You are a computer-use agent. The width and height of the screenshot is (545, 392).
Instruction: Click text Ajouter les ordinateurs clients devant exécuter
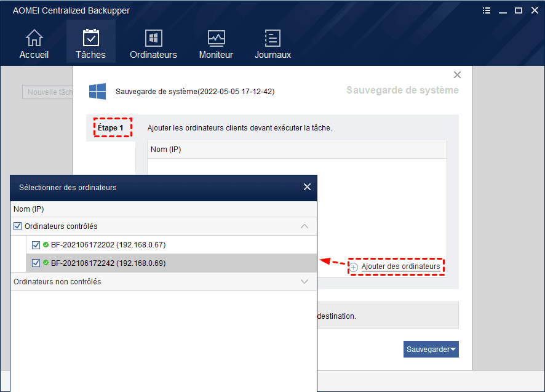click(x=239, y=127)
